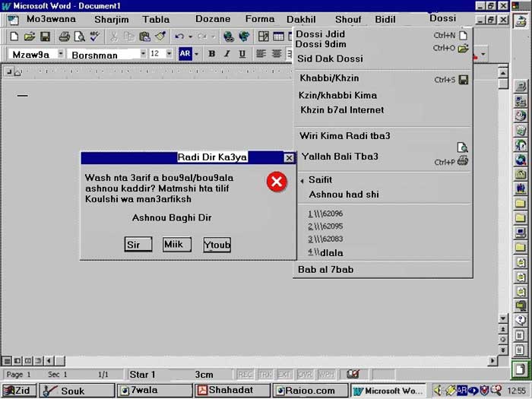Screen dimensions: 532x399
Task: Toggle Italic formatting
Action: tap(227, 54)
